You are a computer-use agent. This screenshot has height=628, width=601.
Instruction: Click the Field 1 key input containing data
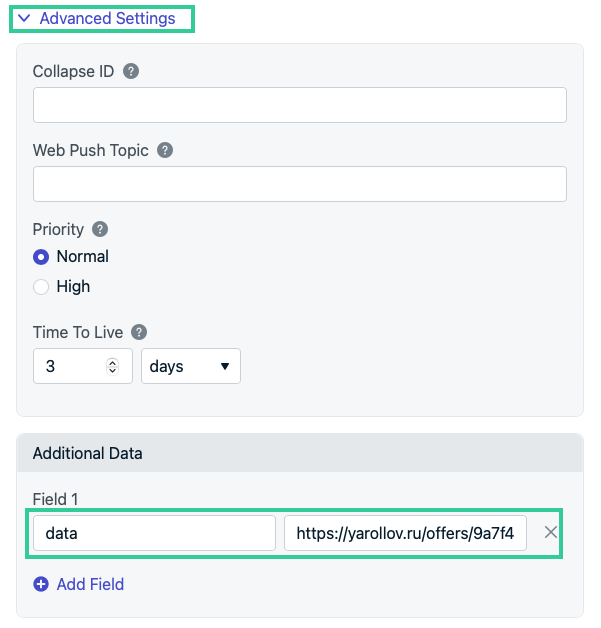[x=154, y=533]
